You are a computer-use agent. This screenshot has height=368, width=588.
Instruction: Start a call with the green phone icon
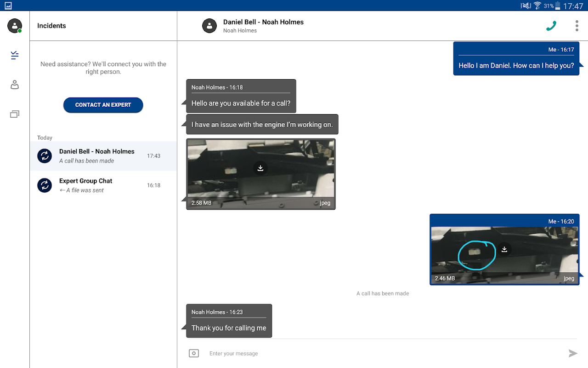(551, 26)
